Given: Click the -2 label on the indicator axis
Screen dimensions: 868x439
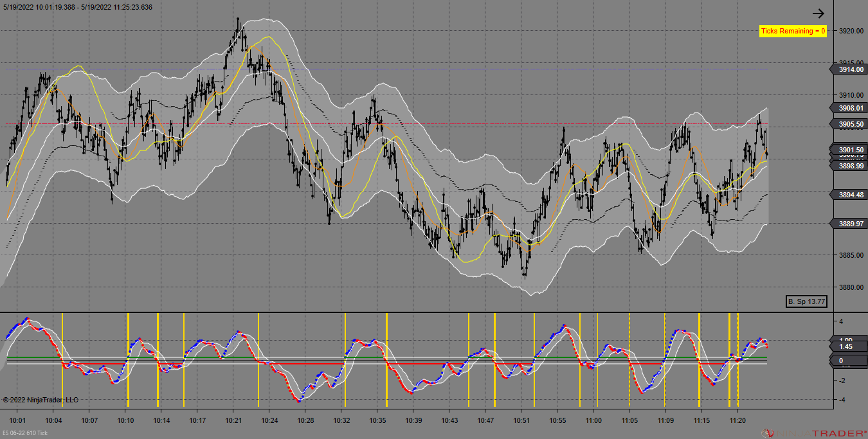Looking at the screenshot, I should pos(842,381).
